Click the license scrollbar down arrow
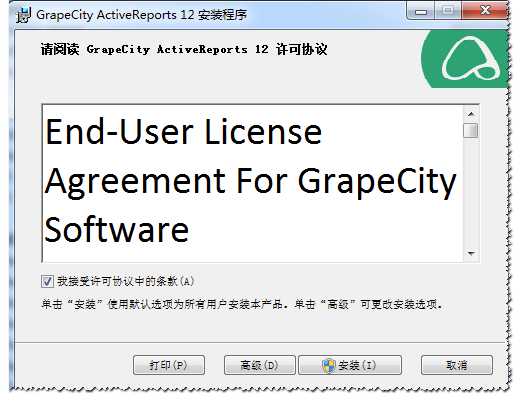The width and height of the screenshot is (516, 393). (471, 254)
